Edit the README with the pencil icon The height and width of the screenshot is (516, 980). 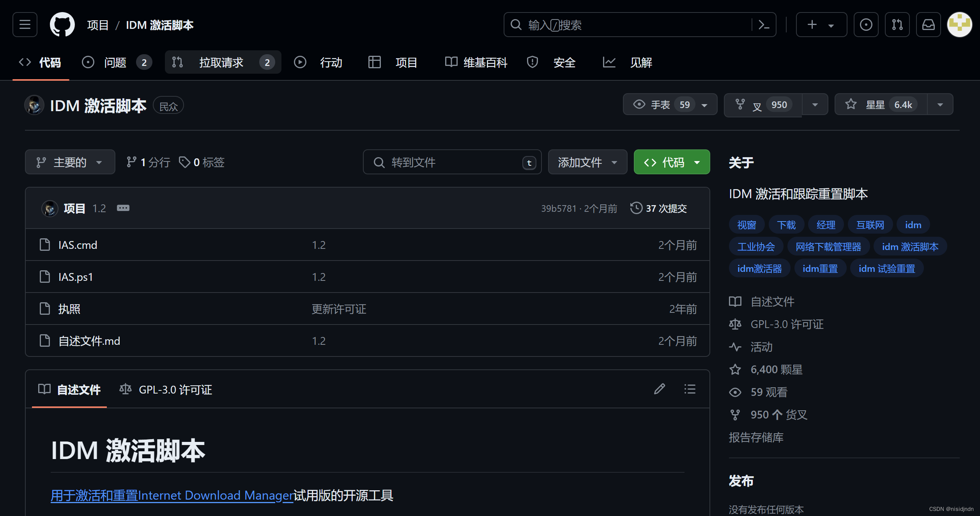click(x=659, y=389)
